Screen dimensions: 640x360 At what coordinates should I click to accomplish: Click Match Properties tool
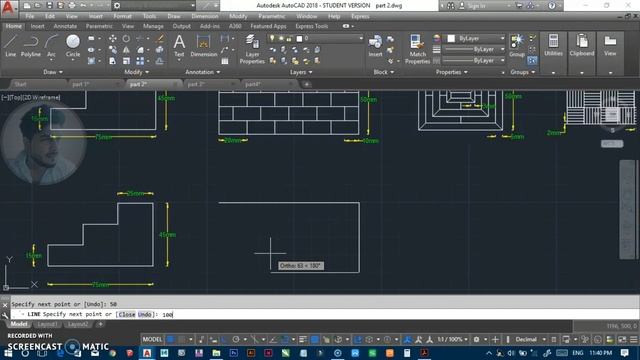(417, 49)
